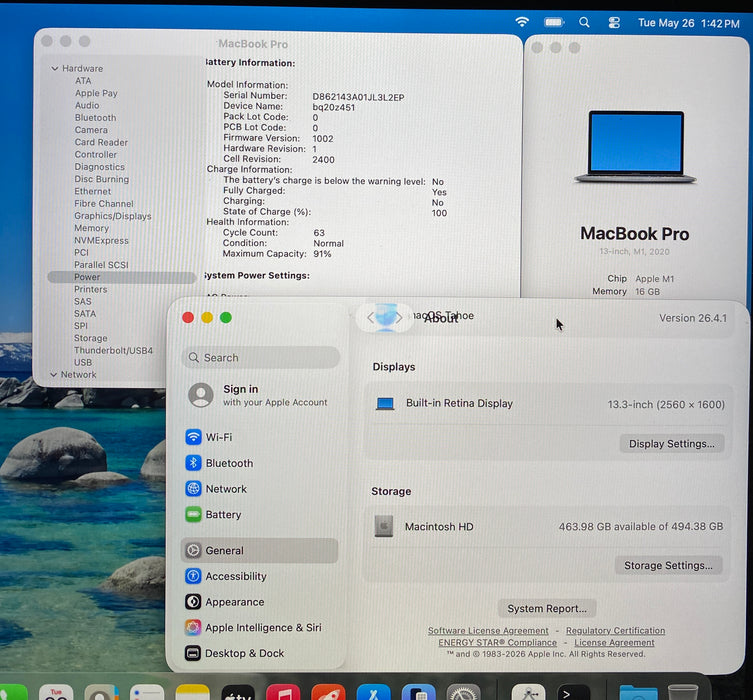
Task: Open Software License Agreement link
Action: 488,630
